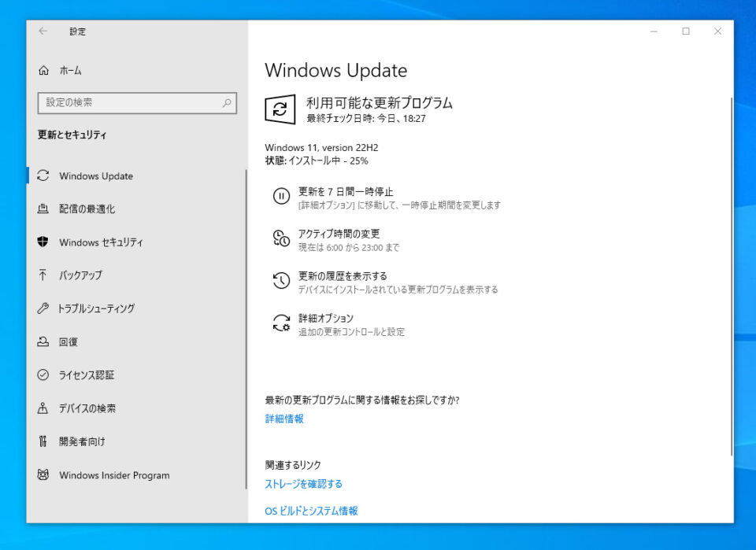Open バックアップ settings
Viewport: 756px width, 550px height.
click(x=136, y=275)
